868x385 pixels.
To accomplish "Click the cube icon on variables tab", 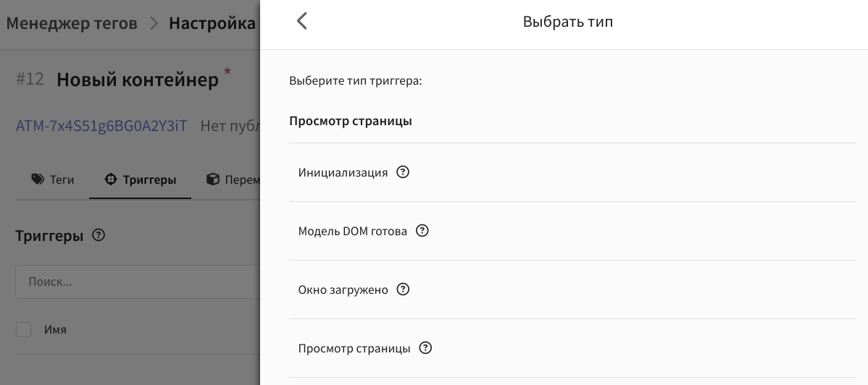I will coord(212,179).
